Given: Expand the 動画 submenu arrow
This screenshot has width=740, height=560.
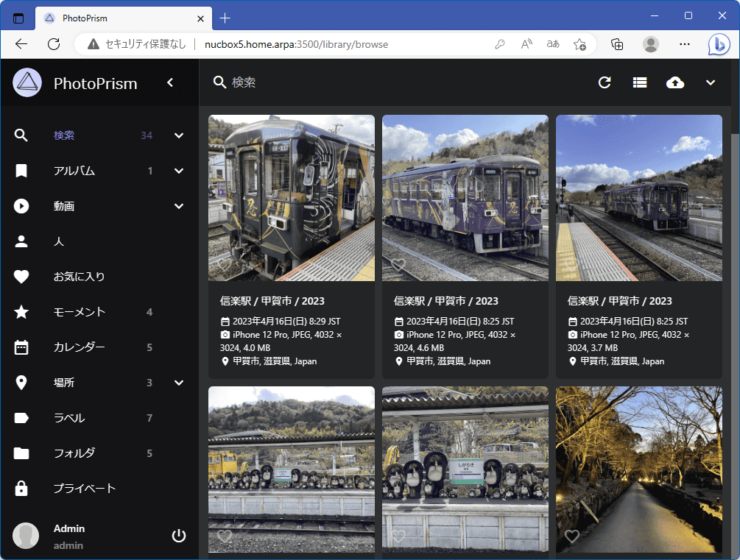Looking at the screenshot, I should point(179,206).
